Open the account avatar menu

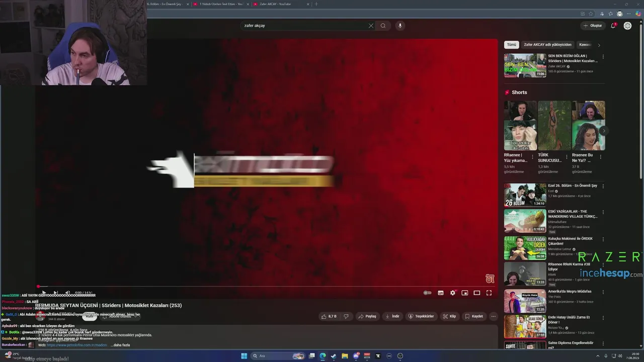pos(627,26)
